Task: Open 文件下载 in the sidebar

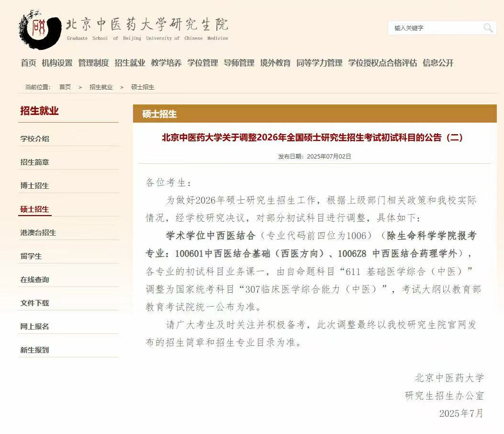Action: pyautogui.click(x=35, y=303)
